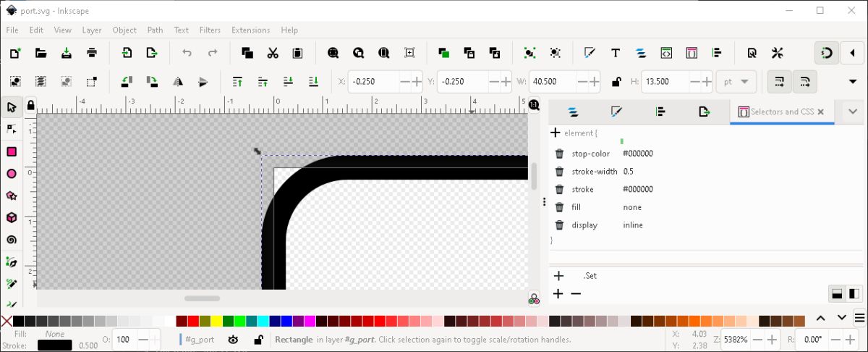Click the Import icon in the toolbar
This screenshot has height=352, width=868.
(127, 53)
